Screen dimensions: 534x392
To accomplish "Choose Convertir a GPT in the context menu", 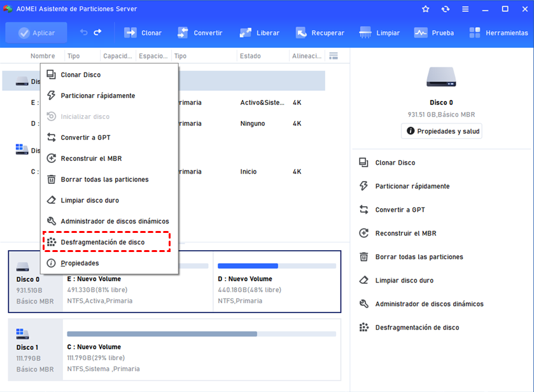I will 109,137.
